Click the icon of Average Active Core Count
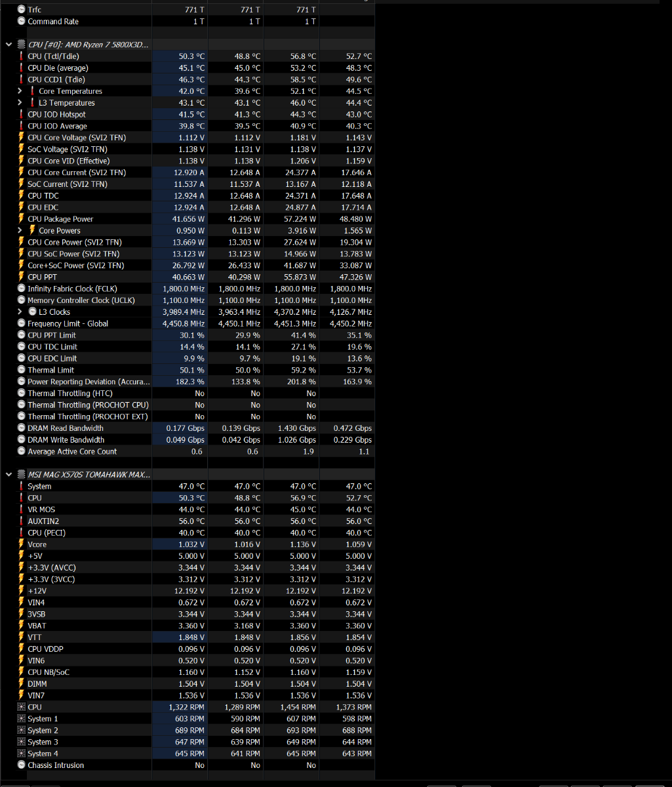 [x=22, y=451]
